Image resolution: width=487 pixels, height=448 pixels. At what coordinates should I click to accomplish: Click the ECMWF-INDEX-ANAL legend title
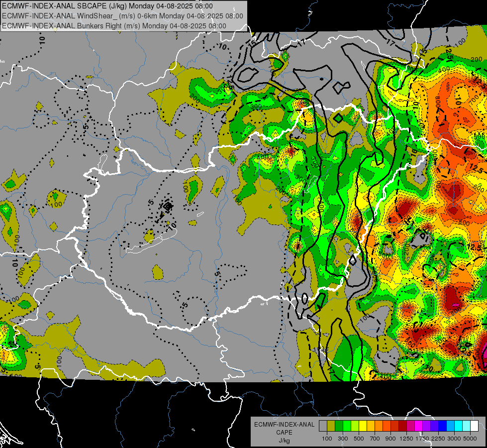tap(284, 425)
